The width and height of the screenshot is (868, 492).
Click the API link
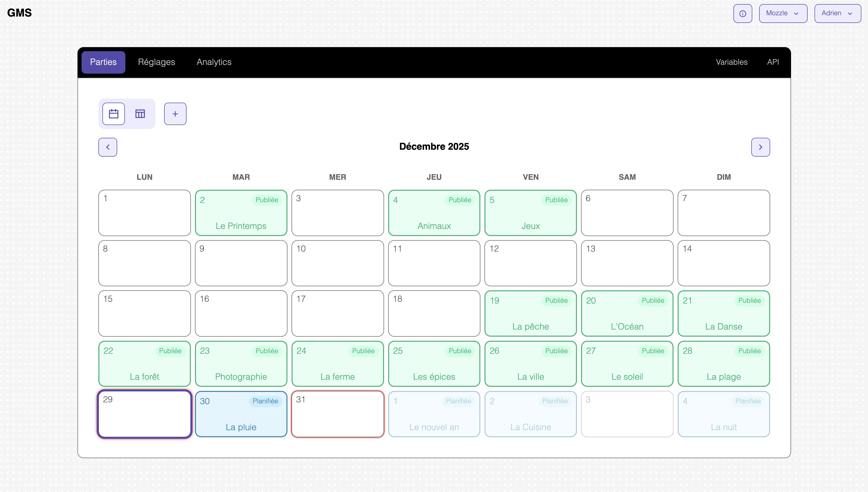click(x=773, y=62)
